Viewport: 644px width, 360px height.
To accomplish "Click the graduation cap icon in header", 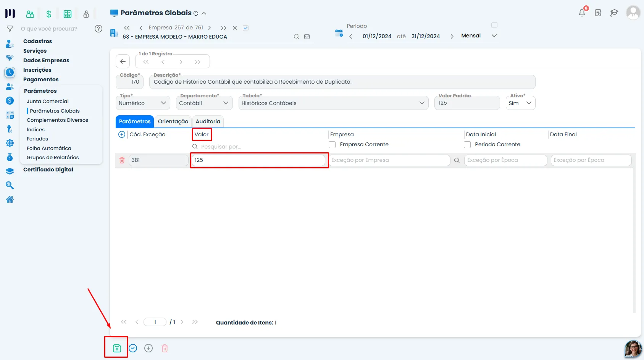I will pos(614,13).
